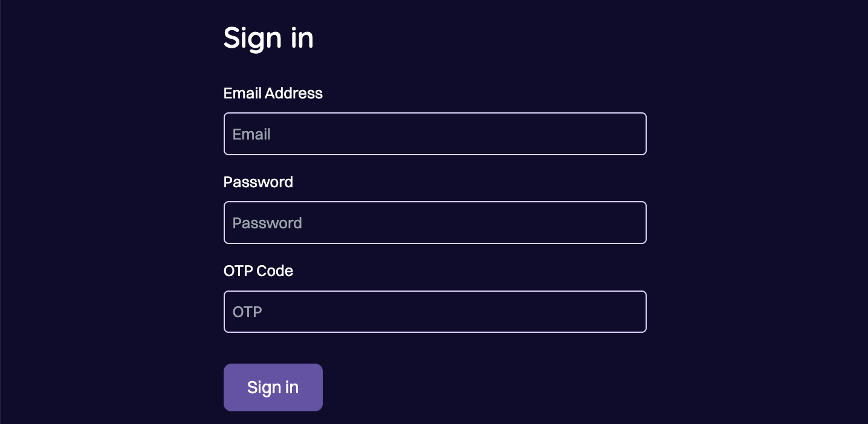Click the "Email" placeholder text
Image resolution: width=868 pixels, height=424 pixels.
(x=251, y=134)
